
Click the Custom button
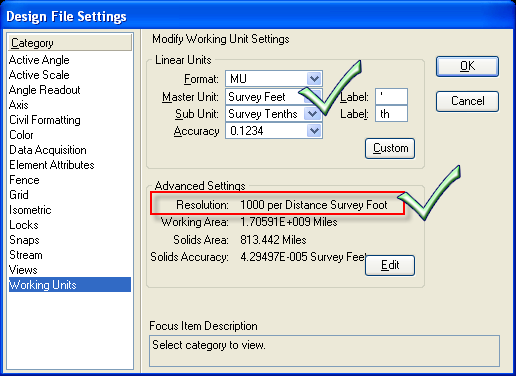click(390, 148)
